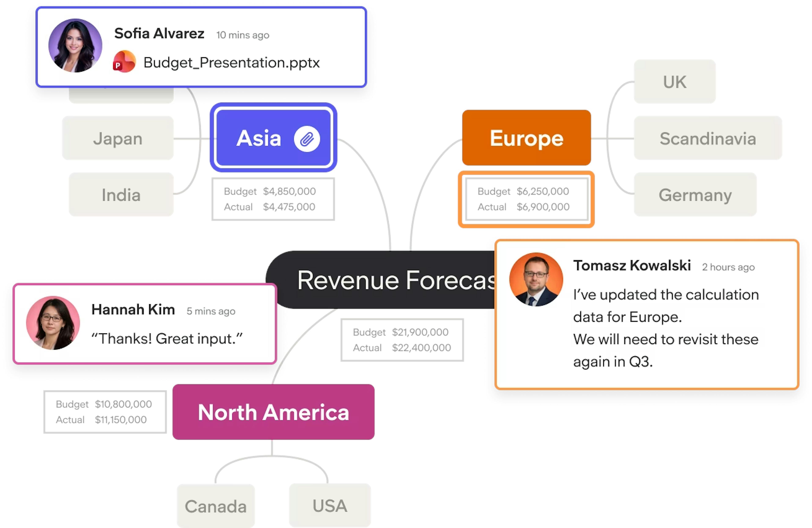
Task: Toggle selection of the Japan node
Action: pos(117,138)
